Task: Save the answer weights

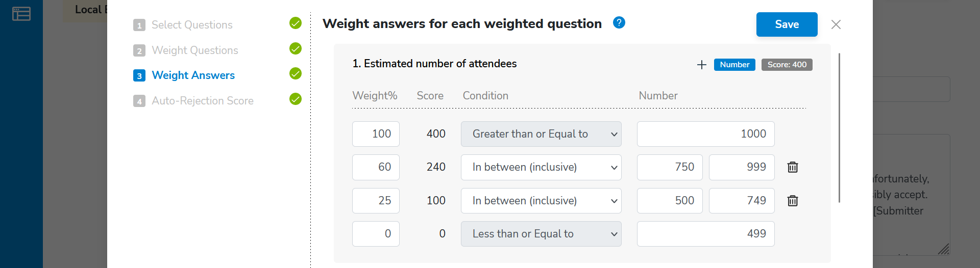Action: click(787, 24)
